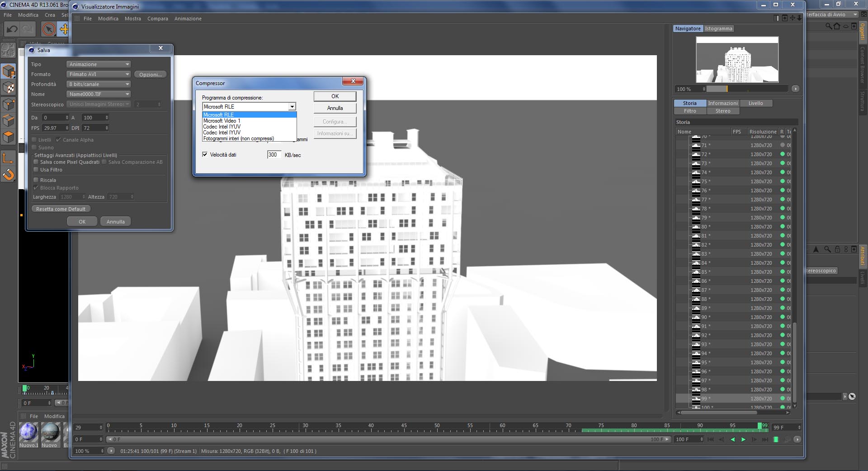Step forward one frame in the image viewer
868x471 pixels.
point(754,439)
